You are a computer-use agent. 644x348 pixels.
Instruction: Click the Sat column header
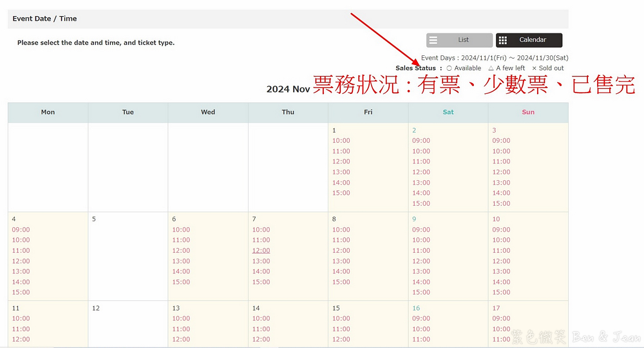(x=448, y=112)
